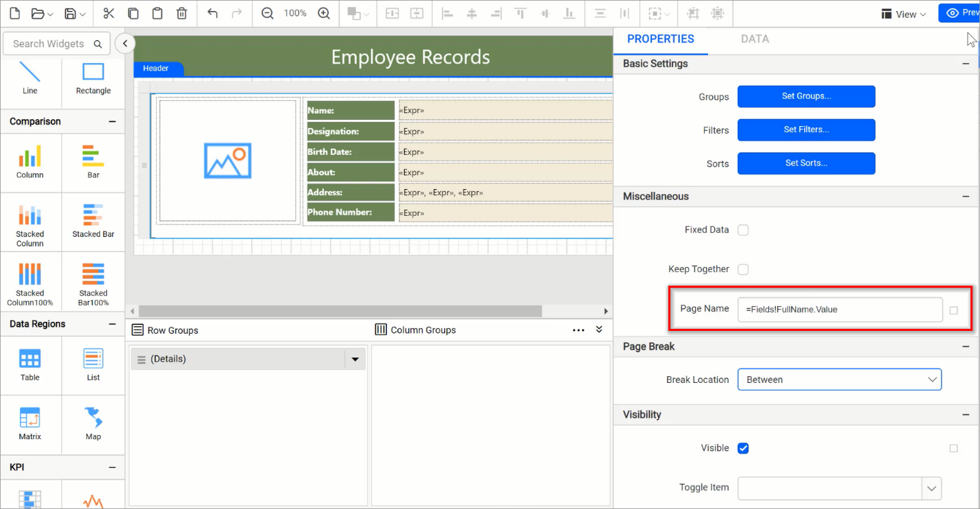Click in the Search Widgets field
Image resolution: width=980 pixels, height=509 pixels.
tap(56, 44)
